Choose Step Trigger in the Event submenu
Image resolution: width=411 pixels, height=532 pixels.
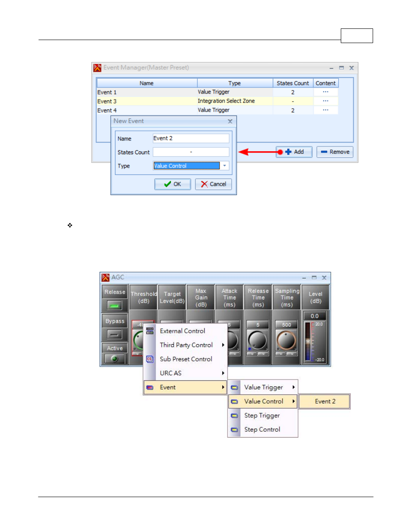pos(263,416)
